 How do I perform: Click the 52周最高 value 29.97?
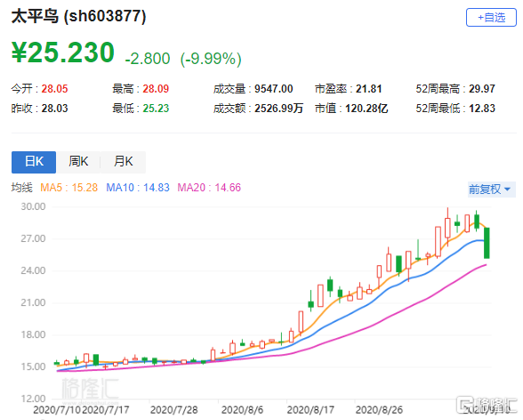click(482, 89)
